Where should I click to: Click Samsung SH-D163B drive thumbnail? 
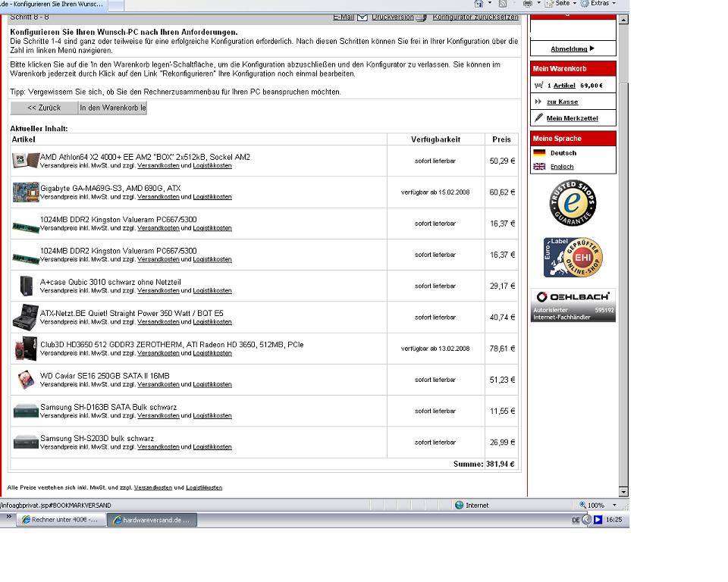tap(26, 411)
